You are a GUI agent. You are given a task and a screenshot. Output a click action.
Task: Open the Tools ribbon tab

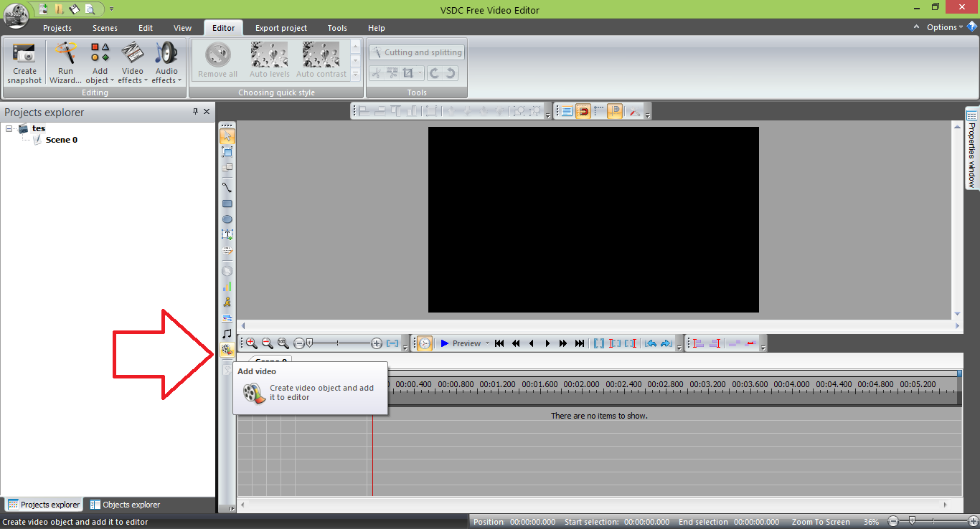337,28
